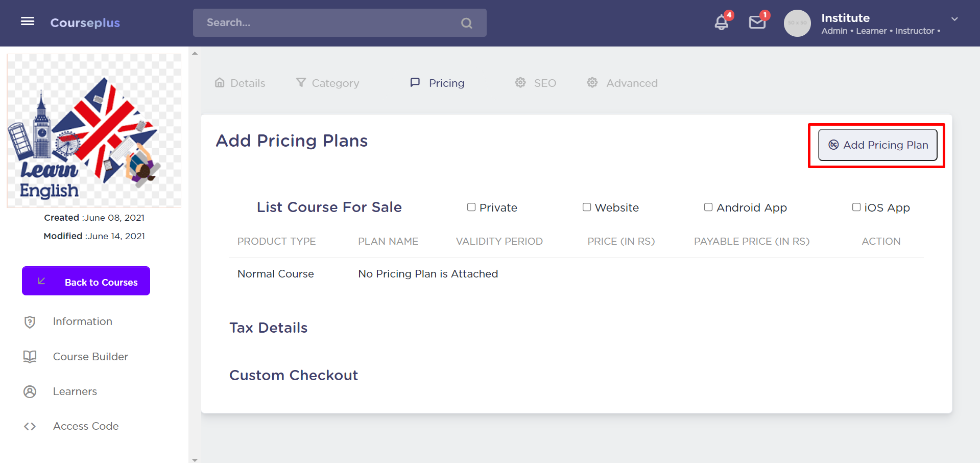Click the Course Builder book icon
The height and width of the screenshot is (463, 980).
point(30,357)
